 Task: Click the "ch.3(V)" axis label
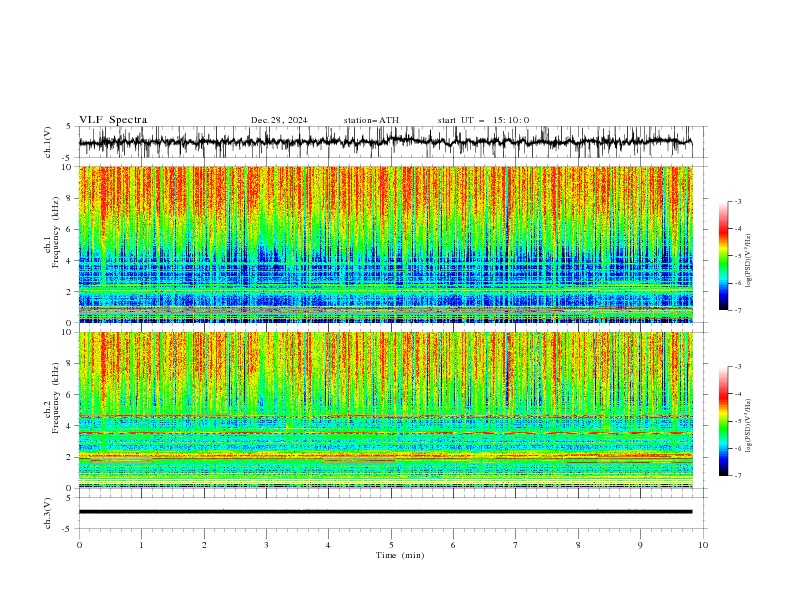click(48, 513)
